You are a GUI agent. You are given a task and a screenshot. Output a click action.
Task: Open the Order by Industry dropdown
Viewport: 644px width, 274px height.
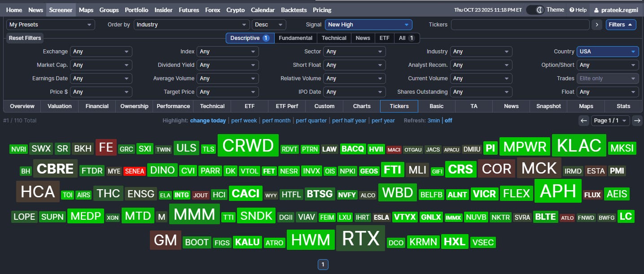point(192,25)
